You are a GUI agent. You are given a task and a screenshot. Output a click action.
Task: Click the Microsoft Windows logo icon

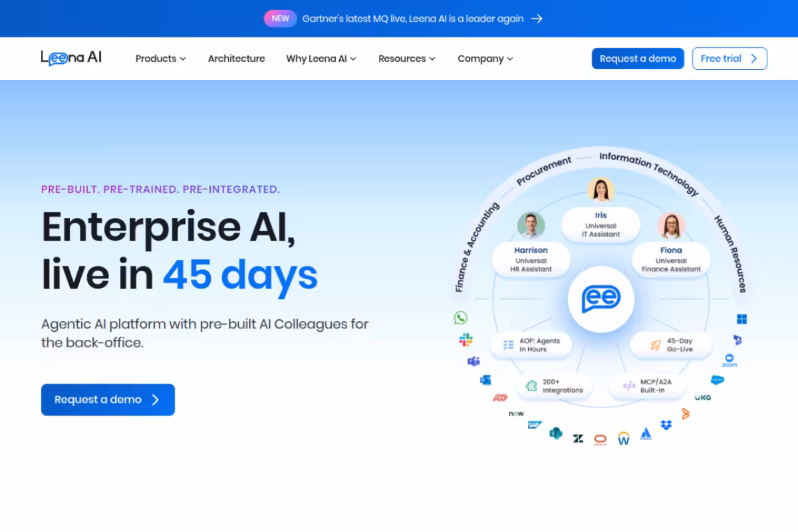click(x=742, y=319)
